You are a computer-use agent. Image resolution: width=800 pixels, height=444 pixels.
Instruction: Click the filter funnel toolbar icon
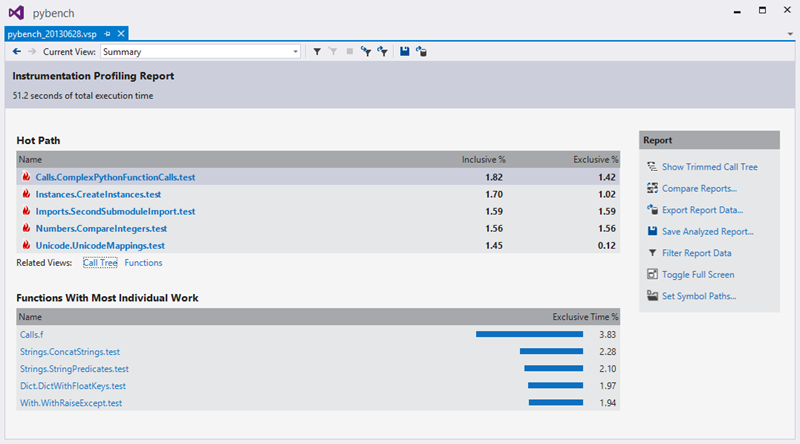(x=317, y=52)
